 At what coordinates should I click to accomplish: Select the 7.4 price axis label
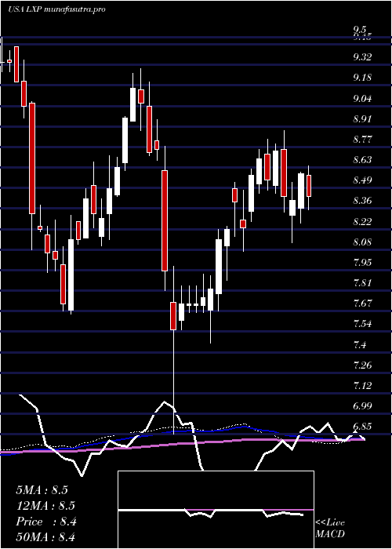(360, 345)
